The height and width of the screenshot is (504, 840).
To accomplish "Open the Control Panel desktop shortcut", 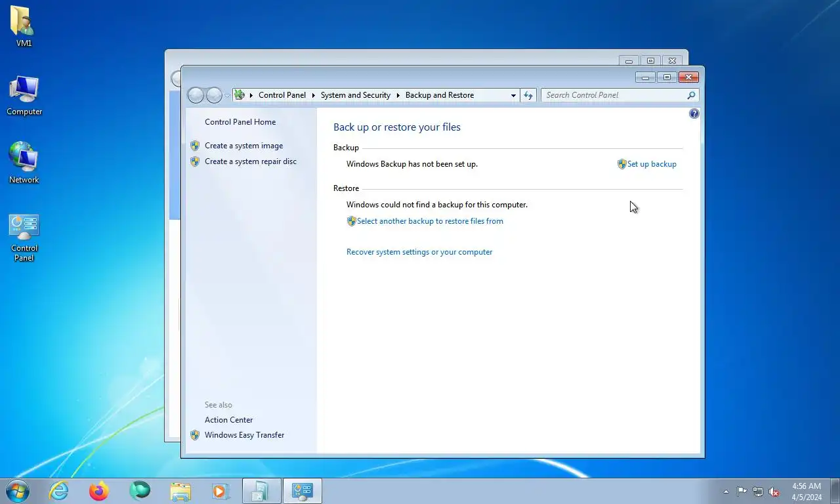I will 24,237.
